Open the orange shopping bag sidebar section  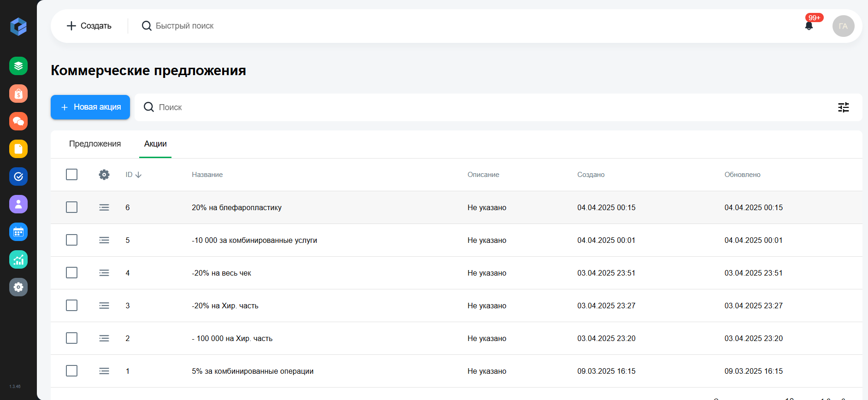click(x=18, y=94)
